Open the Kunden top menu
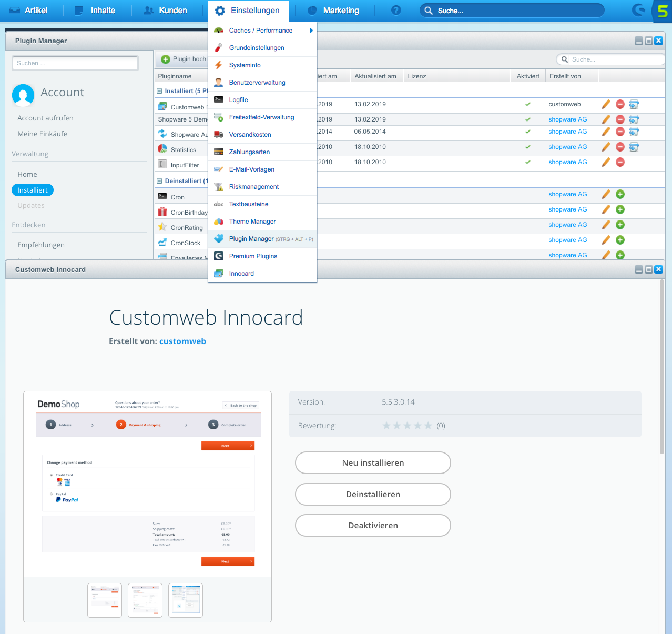 click(165, 11)
